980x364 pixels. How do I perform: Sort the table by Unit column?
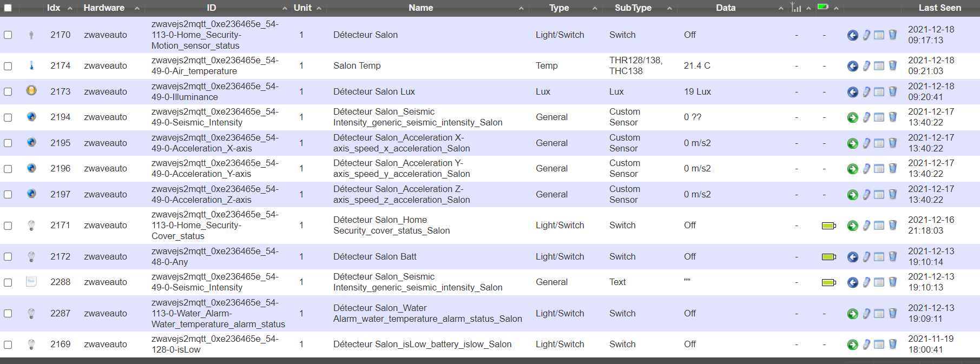(x=302, y=8)
